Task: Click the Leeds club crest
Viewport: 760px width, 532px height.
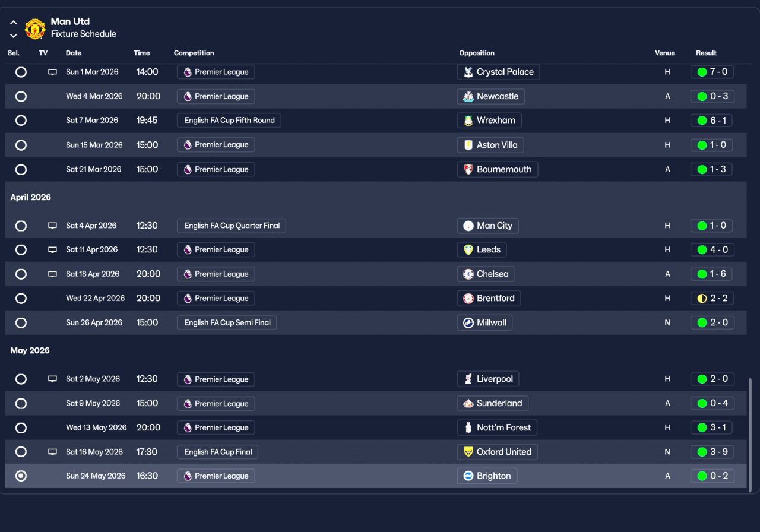Action: [468, 250]
